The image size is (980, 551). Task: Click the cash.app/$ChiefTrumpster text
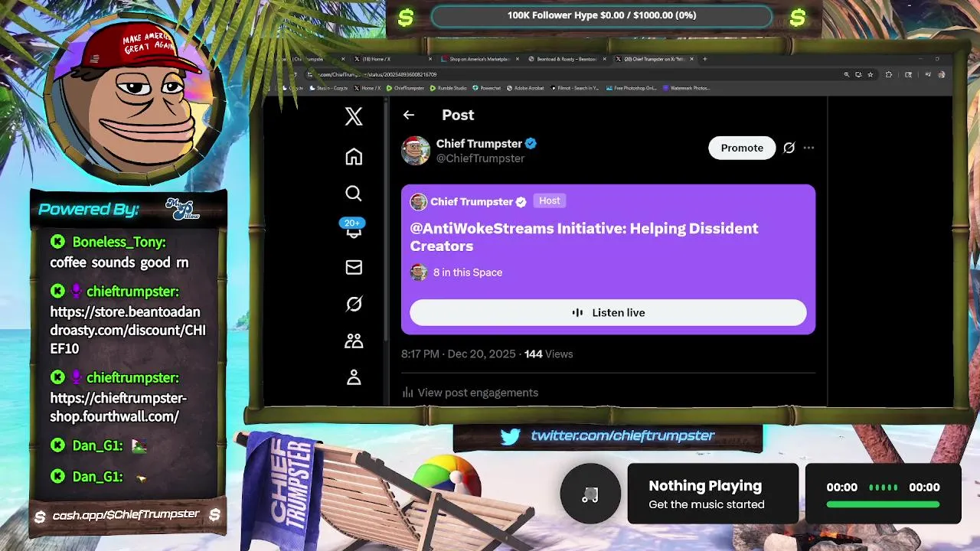coord(126,515)
